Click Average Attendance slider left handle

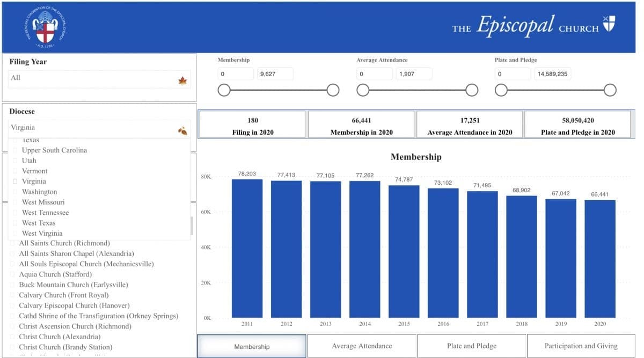coord(363,90)
